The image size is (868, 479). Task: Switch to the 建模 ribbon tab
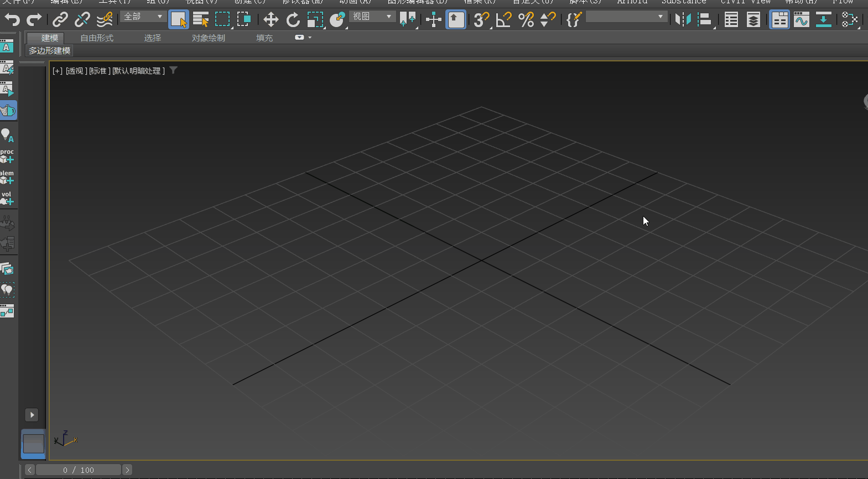pyautogui.click(x=49, y=38)
